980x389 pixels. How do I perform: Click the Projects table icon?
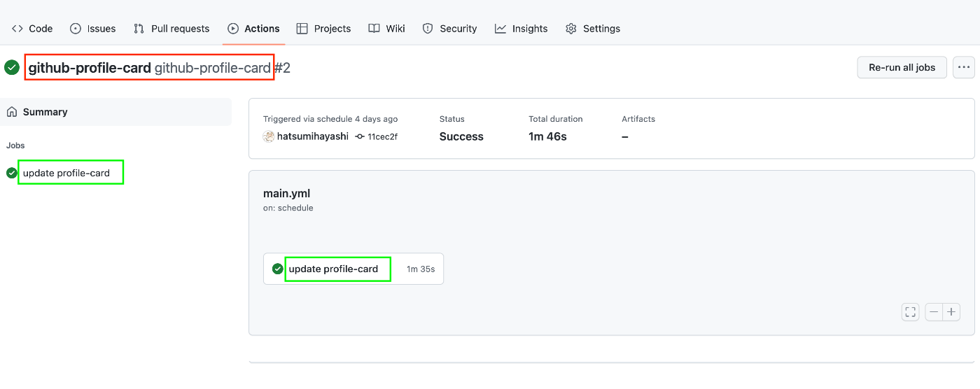click(302, 29)
